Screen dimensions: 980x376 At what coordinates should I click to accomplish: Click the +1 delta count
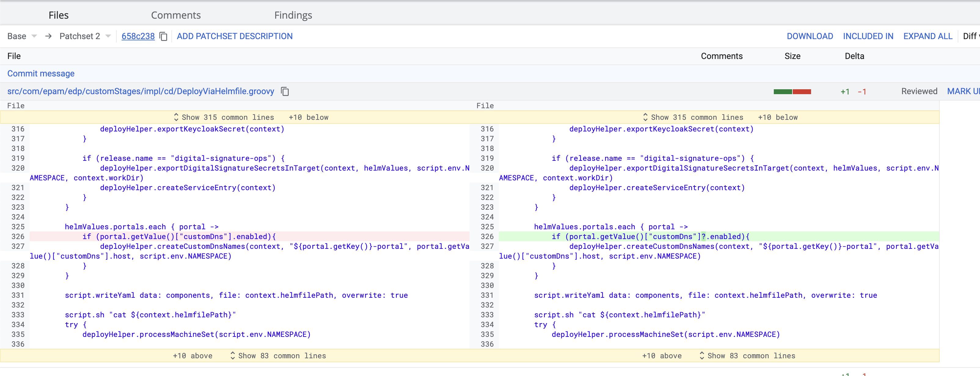(845, 92)
